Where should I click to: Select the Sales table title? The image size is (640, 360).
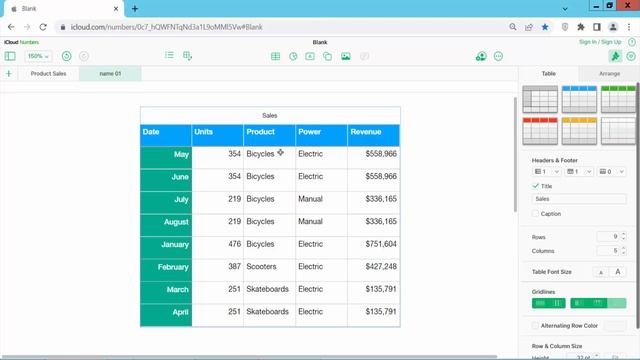coord(270,116)
